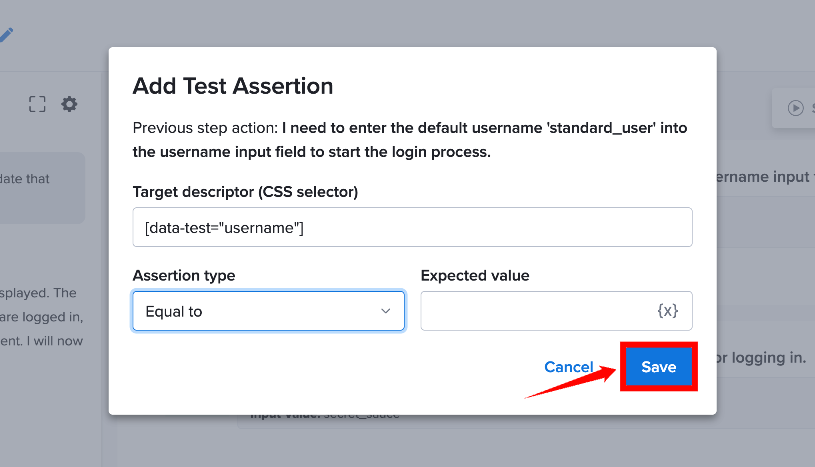This screenshot has width=815, height=467.
Task: Cancel the Add Test Assertion dialog
Action: [569, 367]
